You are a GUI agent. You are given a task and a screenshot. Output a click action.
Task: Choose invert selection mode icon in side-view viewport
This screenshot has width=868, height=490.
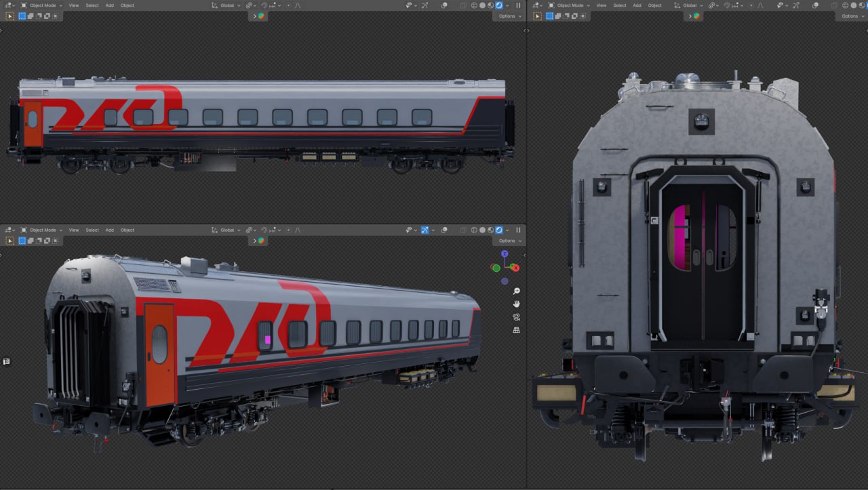47,16
